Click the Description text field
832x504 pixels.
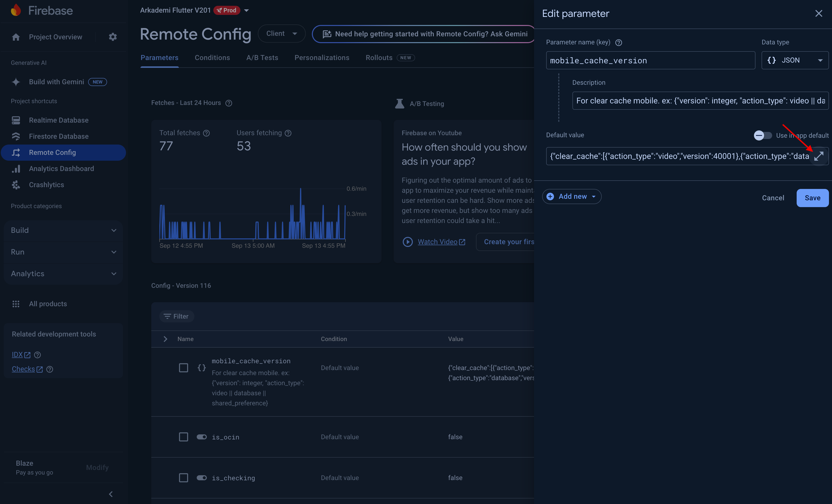tap(700, 101)
